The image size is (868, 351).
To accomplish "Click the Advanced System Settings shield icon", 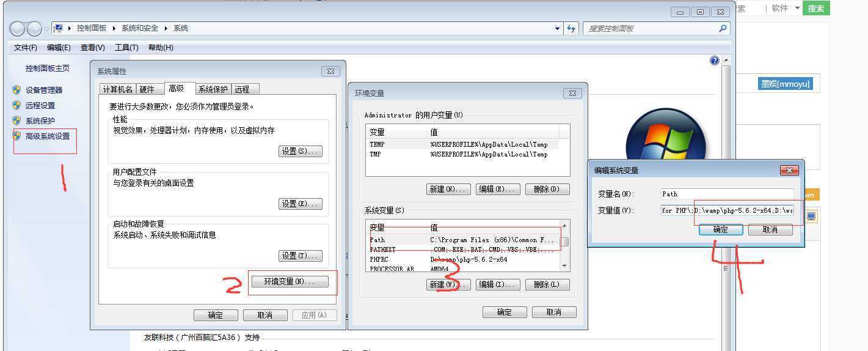I will tap(16, 136).
